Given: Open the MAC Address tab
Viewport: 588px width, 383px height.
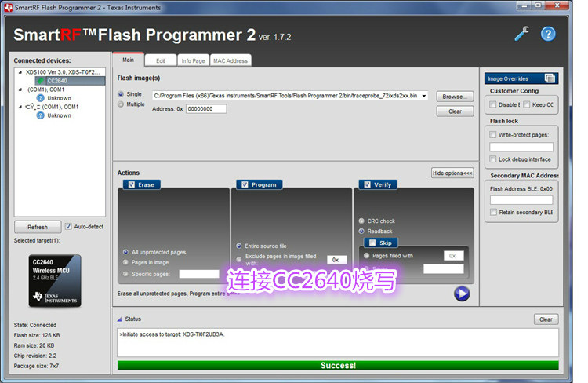Looking at the screenshot, I should pos(230,61).
